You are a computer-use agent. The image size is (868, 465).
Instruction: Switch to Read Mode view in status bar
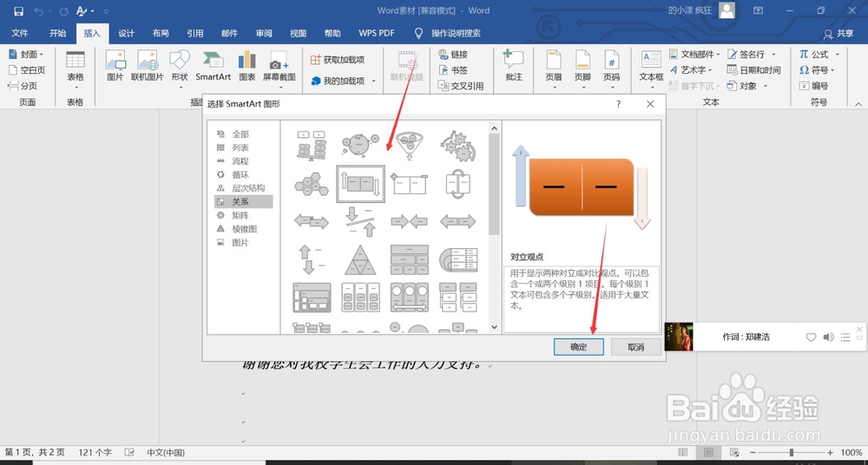[x=683, y=452]
